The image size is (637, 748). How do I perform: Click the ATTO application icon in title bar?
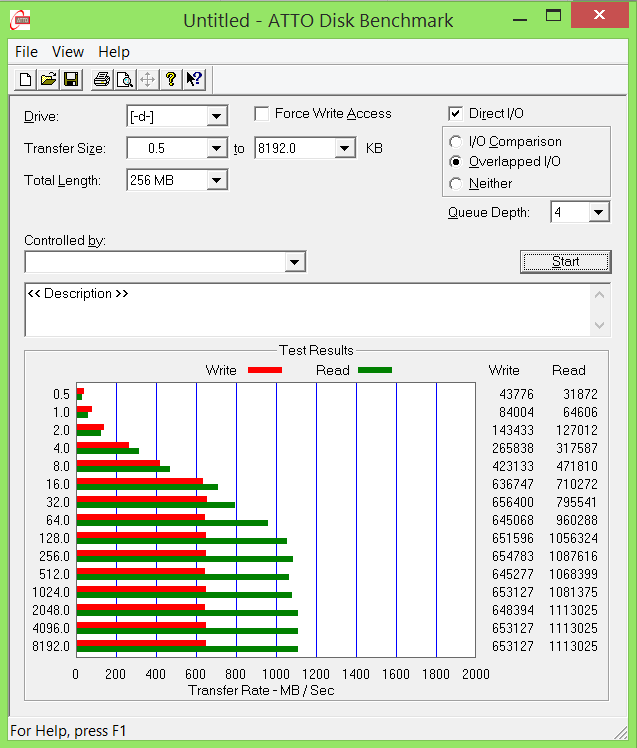pyautogui.click(x=19, y=19)
